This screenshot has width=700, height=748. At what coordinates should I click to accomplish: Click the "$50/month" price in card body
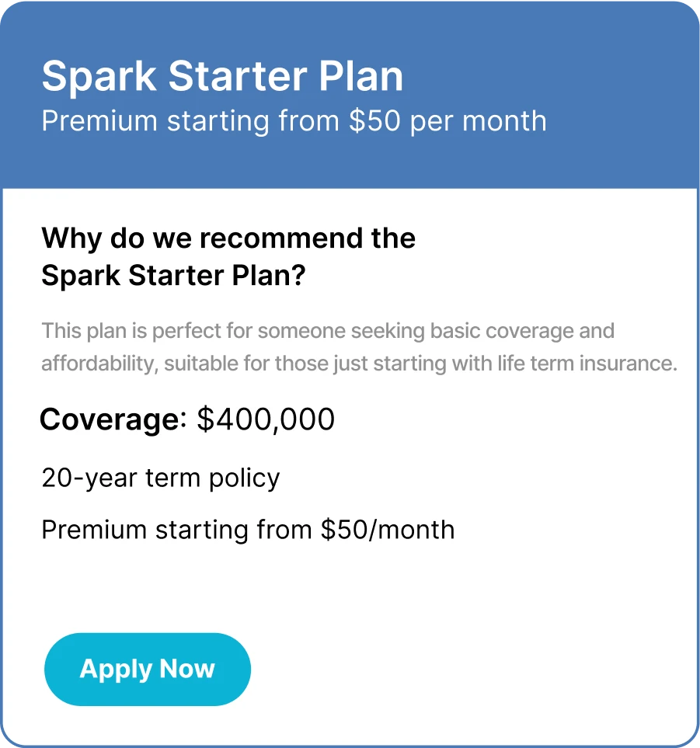388,530
